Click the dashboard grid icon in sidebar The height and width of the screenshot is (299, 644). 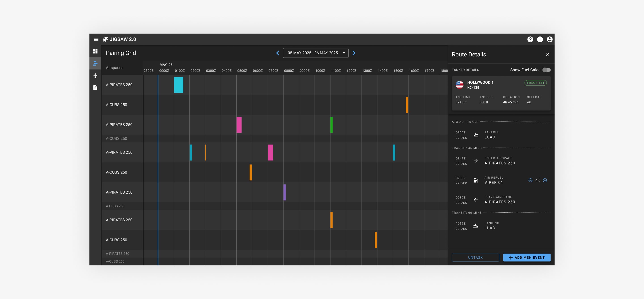click(95, 51)
